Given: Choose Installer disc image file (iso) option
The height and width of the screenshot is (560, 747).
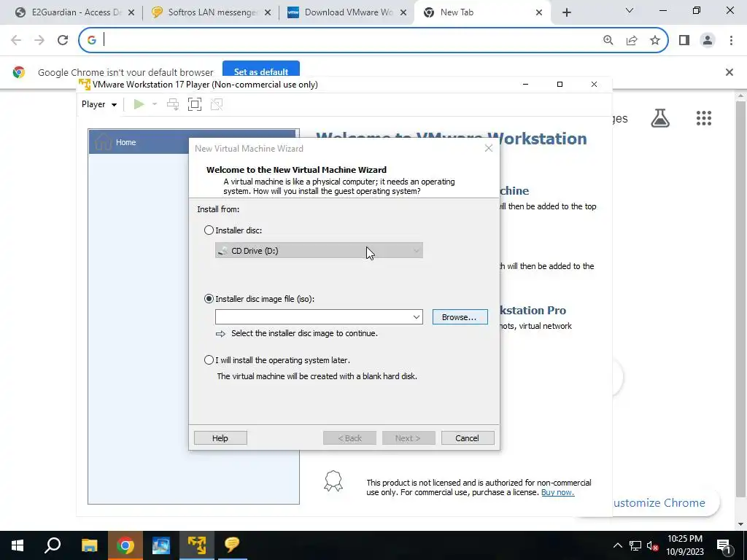Looking at the screenshot, I should coord(209,299).
